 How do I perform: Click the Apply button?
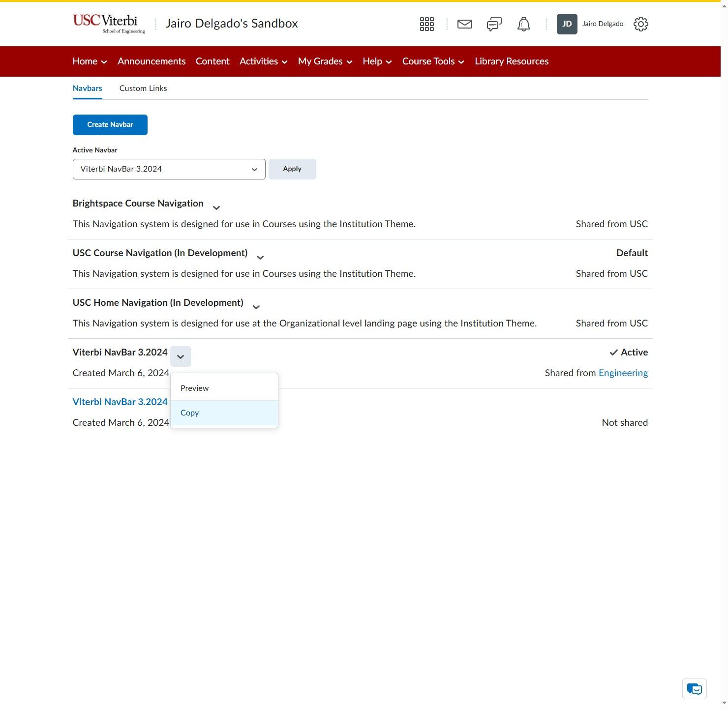tap(292, 169)
